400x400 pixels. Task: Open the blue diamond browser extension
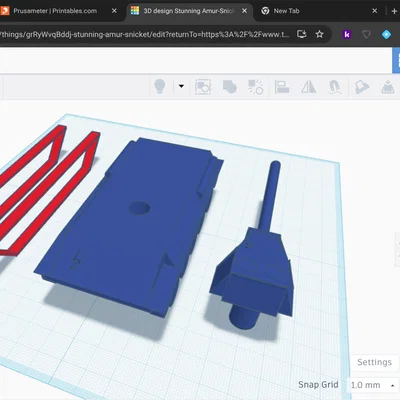386,34
